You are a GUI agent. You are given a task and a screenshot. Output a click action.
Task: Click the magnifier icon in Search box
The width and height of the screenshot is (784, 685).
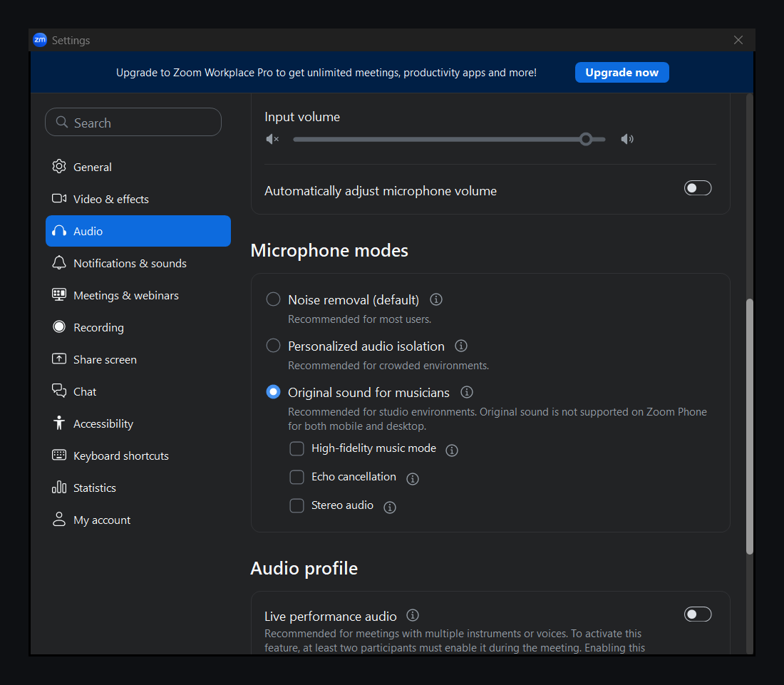click(62, 123)
